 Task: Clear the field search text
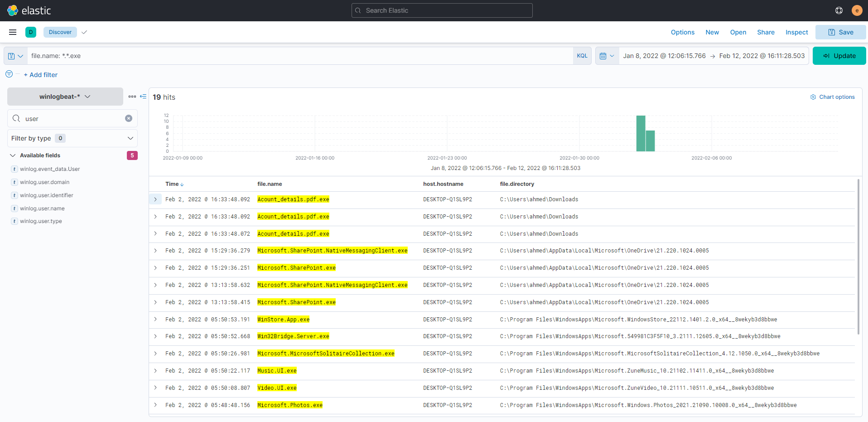pyautogui.click(x=129, y=118)
